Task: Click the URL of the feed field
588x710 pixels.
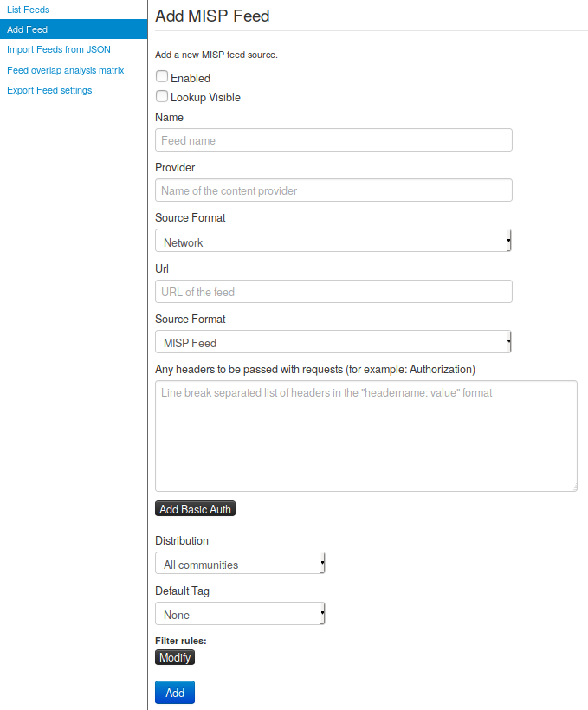Action: (333, 292)
